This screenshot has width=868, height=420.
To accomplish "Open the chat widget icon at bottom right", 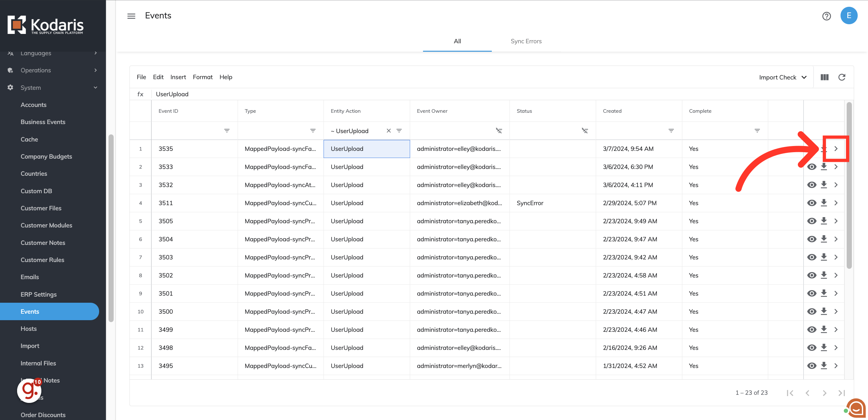I will tap(856, 408).
